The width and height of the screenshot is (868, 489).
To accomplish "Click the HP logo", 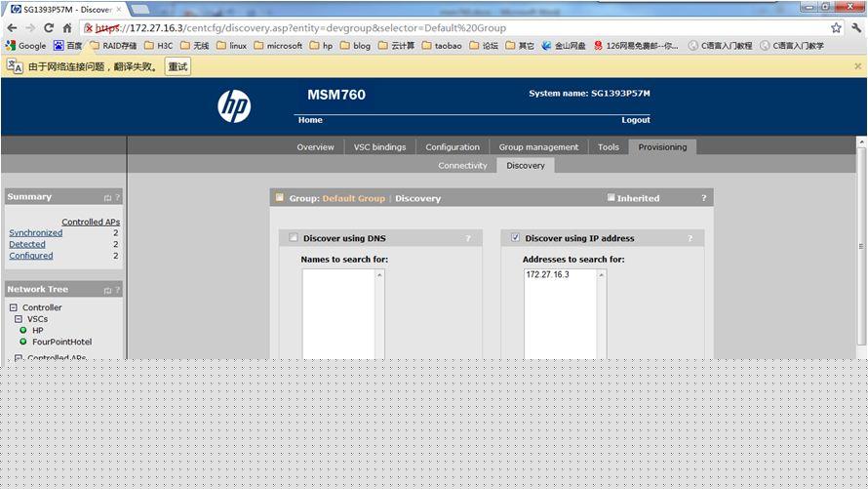I will click(234, 106).
